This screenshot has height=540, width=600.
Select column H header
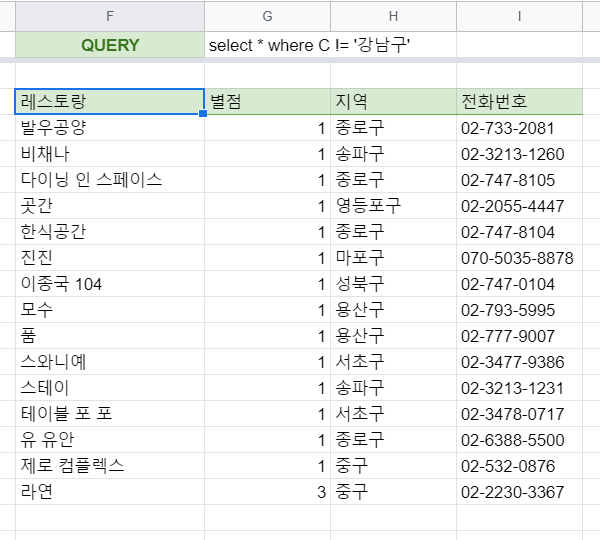click(393, 15)
